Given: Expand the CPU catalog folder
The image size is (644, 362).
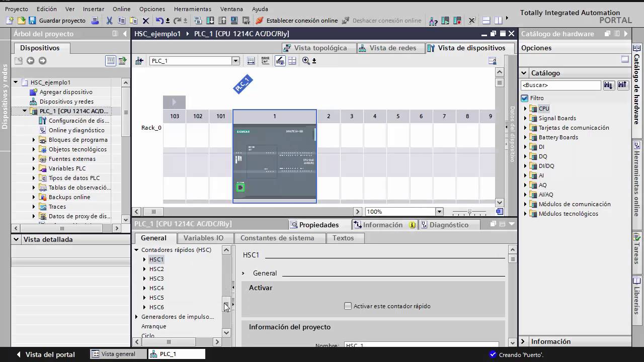Looking at the screenshot, I should (525, 109).
